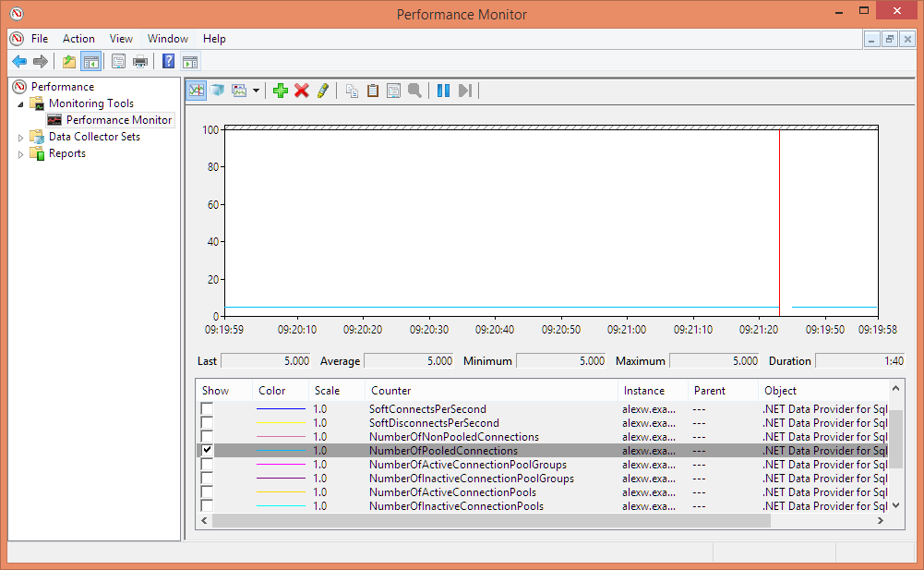This screenshot has height=570, width=924.
Task: Select Data Collector Sets in the tree
Action: pyautogui.click(x=94, y=137)
